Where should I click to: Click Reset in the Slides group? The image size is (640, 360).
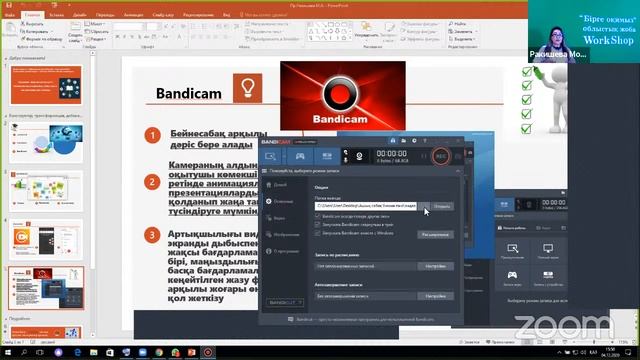pos(97,31)
